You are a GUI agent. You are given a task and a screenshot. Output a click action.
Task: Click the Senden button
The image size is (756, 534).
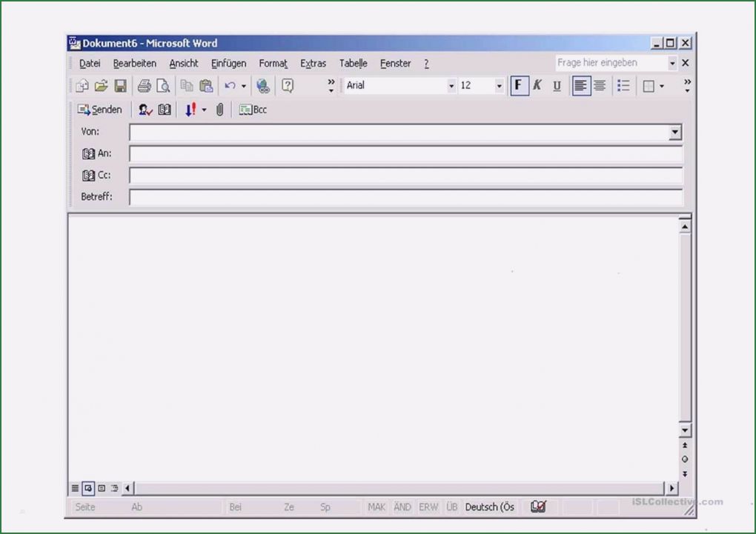click(x=100, y=110)
